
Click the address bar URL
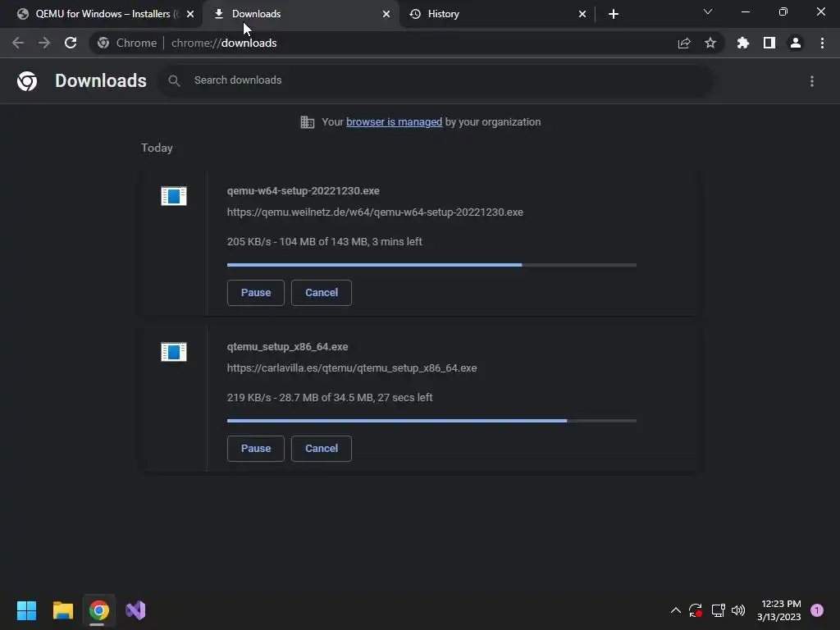tap(224, 43)
